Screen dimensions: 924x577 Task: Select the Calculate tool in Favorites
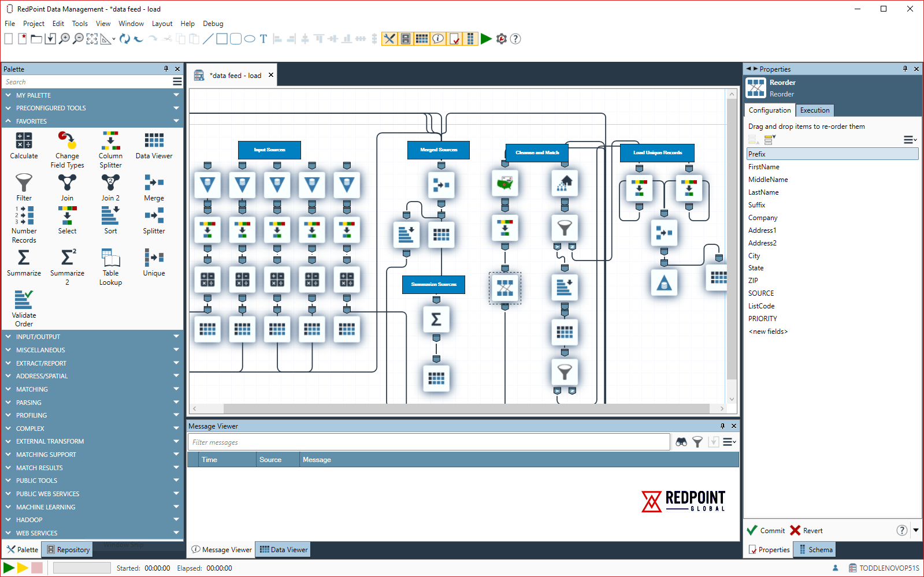click(24, 146)
